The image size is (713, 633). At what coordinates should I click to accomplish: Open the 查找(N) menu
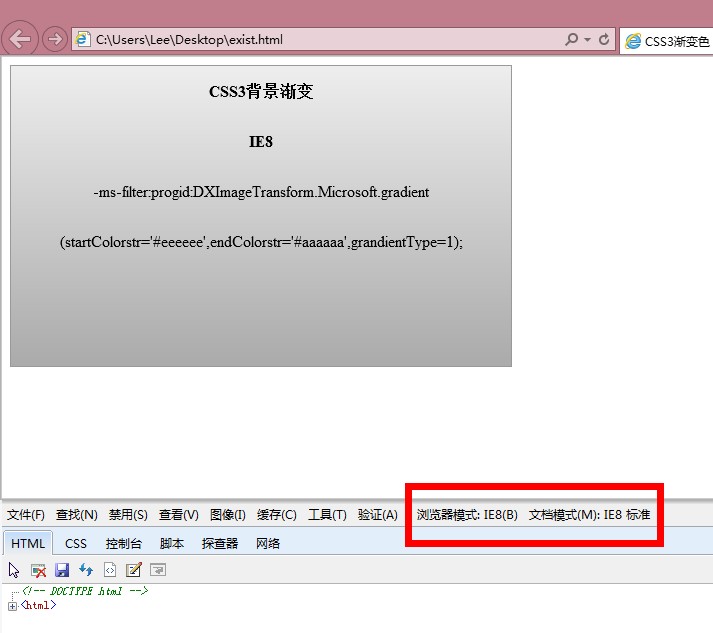coord(77,515)
